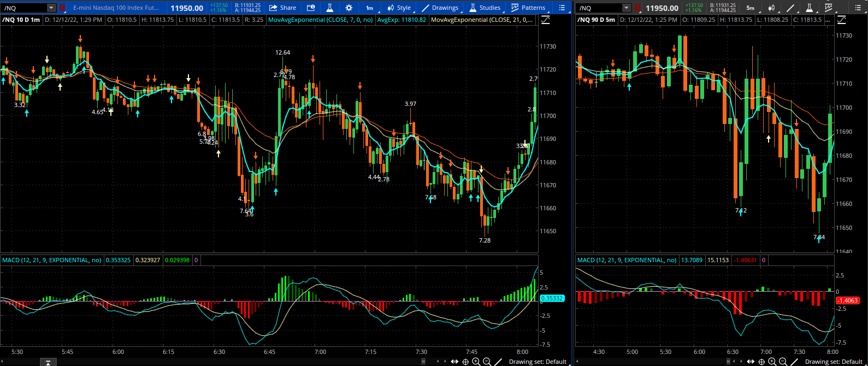Open the left chart list menu icon

(x=562, y=8)
